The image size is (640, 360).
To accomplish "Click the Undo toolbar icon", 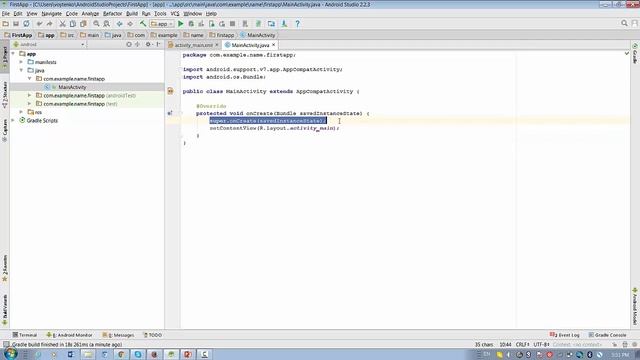I will (39, 24).
